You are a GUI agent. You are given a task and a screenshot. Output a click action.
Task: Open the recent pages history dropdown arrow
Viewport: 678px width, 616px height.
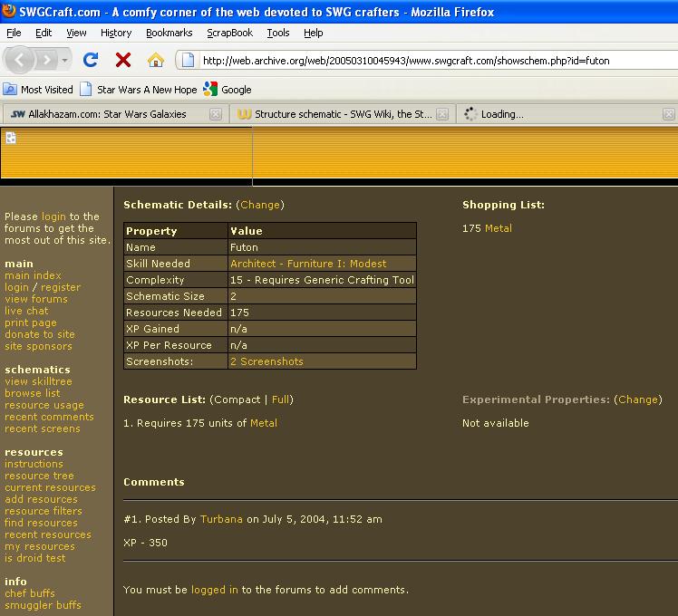[65, 60]
